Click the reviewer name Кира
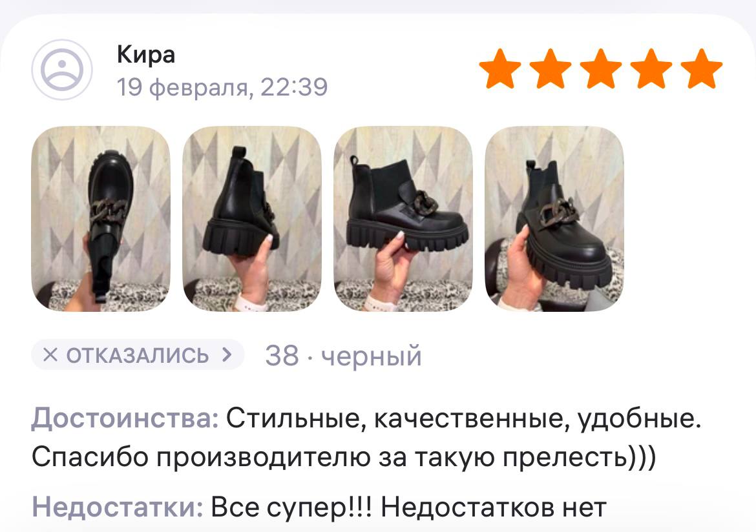The image size is (756, 532). click(145, 54)
